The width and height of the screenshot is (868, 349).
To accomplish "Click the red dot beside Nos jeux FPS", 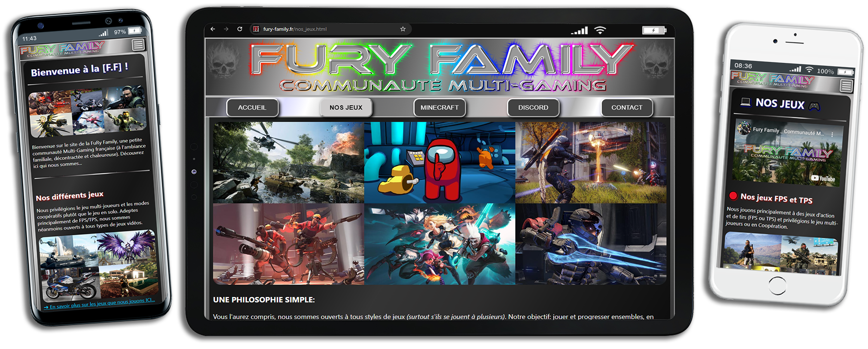I will (733, 196).
